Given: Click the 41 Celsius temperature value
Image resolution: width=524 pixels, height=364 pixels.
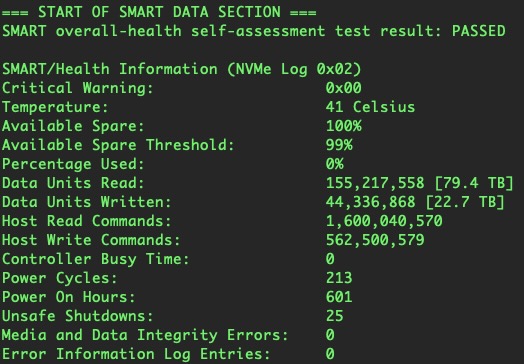Looking at the screenshot, I should click(x=370, y=107).
